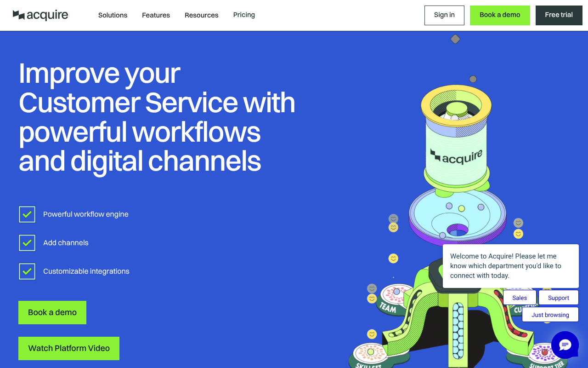The height and width of the screenshot is (368, 588).
Task: Expand the Resources navigation menu
Action: point(201,15)
